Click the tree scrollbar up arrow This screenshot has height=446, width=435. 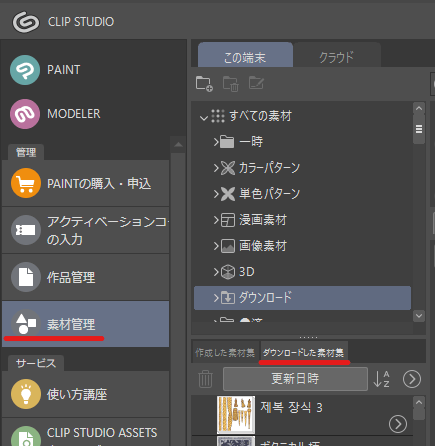[419, 108]
